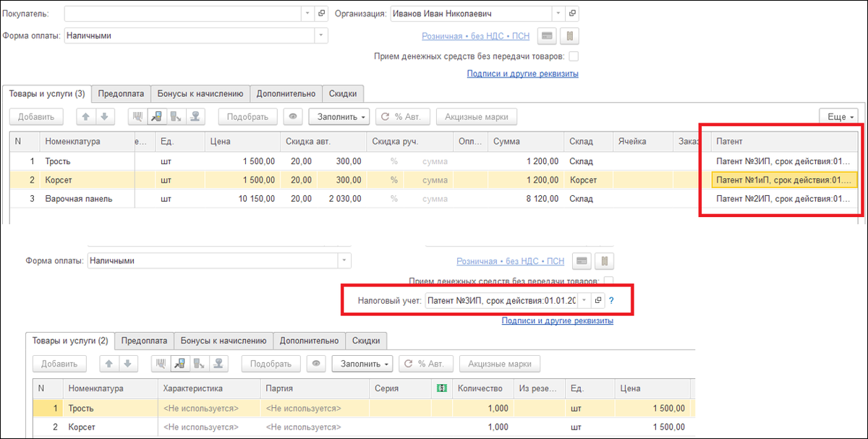Open the patent record icon beside Налоговый учет

597,300
